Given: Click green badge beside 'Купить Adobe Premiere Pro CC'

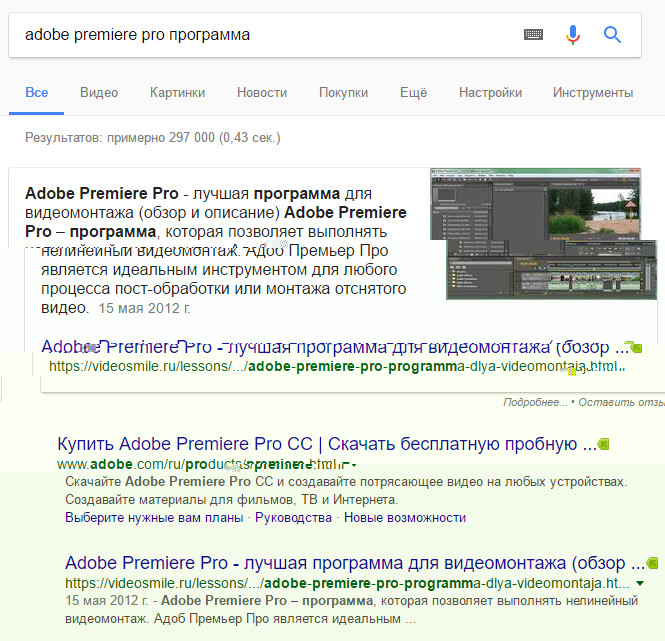Looking at the screenshot, I should (603, 444).
